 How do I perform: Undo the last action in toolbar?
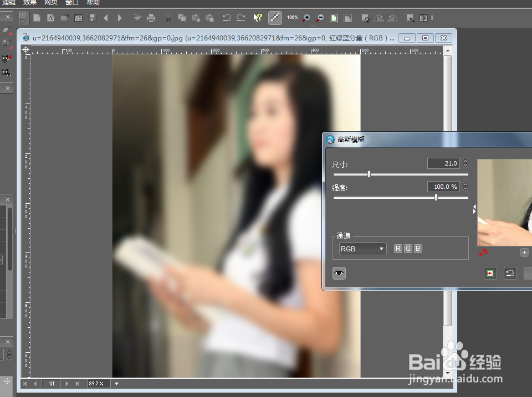click(x=227, y=18)
